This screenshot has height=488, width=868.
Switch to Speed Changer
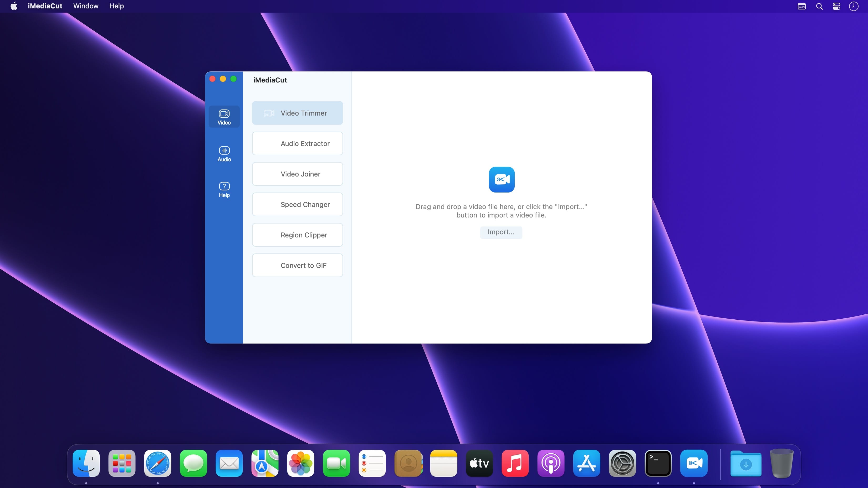click(x=297, y=204)
